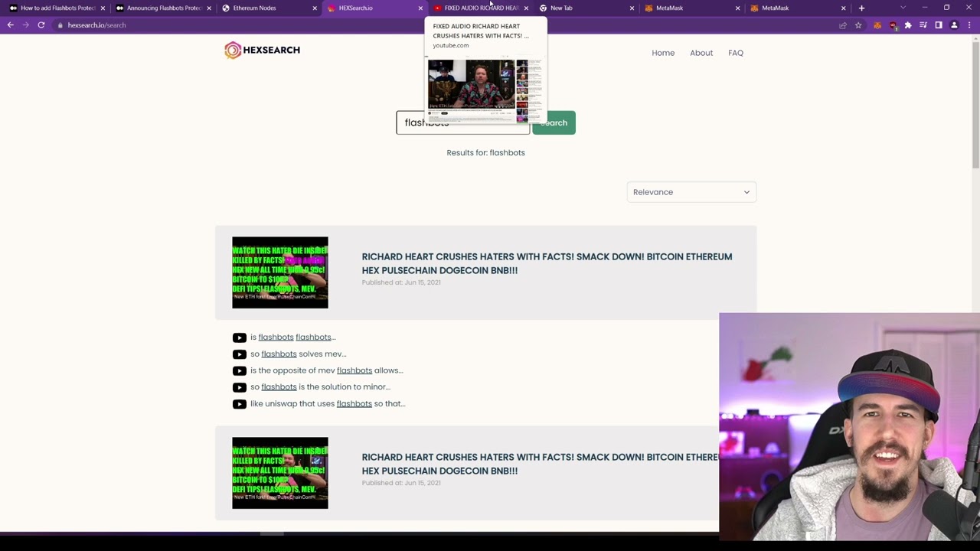This screenshot has height=551, width=980.
Task: Open the Extensions puzzle-piece menu
Action: 908,25
